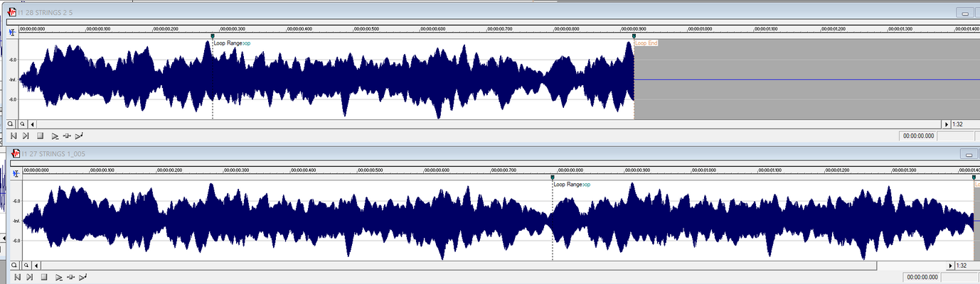Click Go to Start in the STRINGS 2 5 window
This screenshot has height=284, width=980.
pos(14,136)
